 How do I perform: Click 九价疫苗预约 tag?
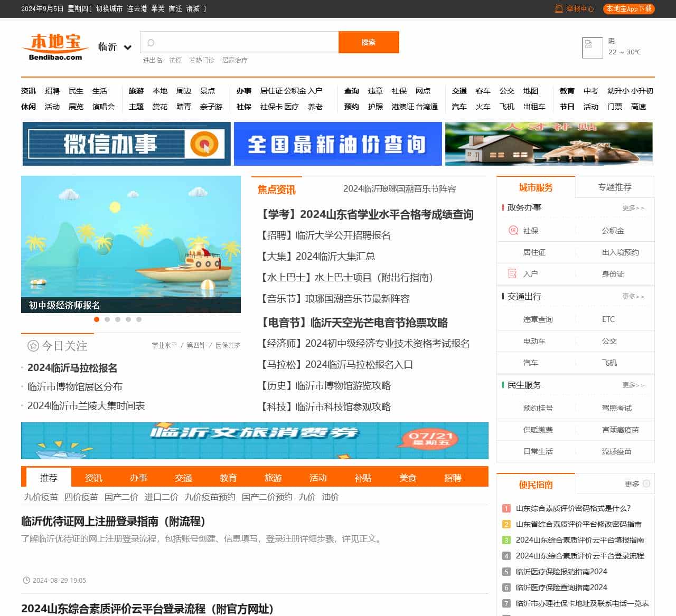[210, 497]
